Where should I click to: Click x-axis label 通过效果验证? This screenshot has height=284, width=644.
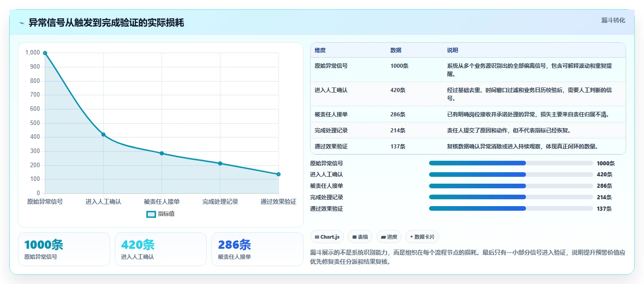pyautogui.click(x=279, y=202)
